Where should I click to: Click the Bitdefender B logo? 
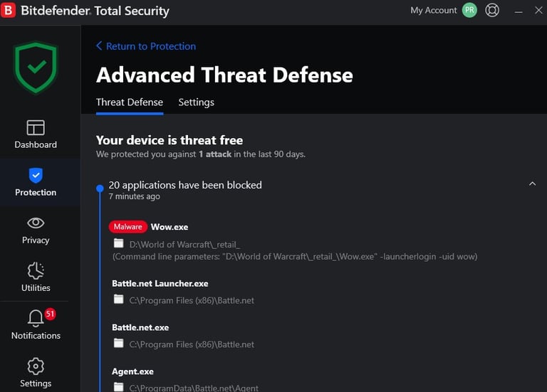8,10
